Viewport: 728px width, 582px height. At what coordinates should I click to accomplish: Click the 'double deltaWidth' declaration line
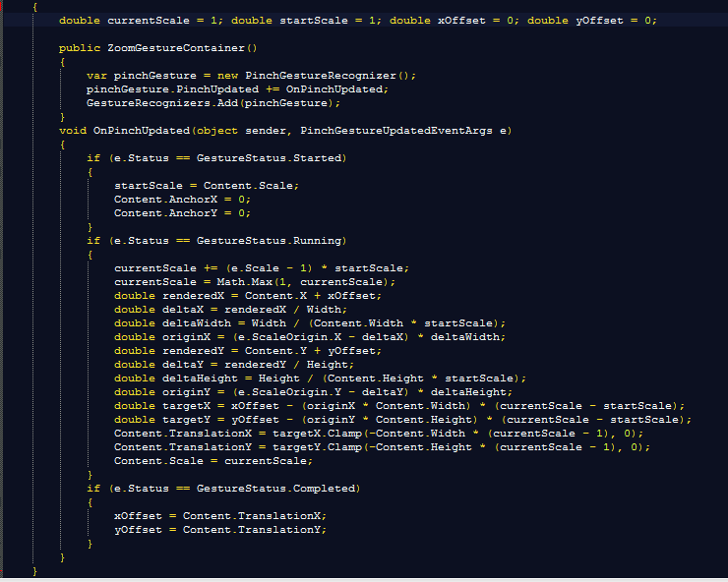(x=310, y=323)
